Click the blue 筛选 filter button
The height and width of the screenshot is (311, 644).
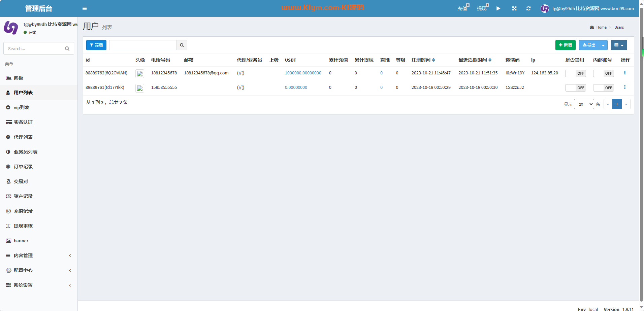click(96, 45)
